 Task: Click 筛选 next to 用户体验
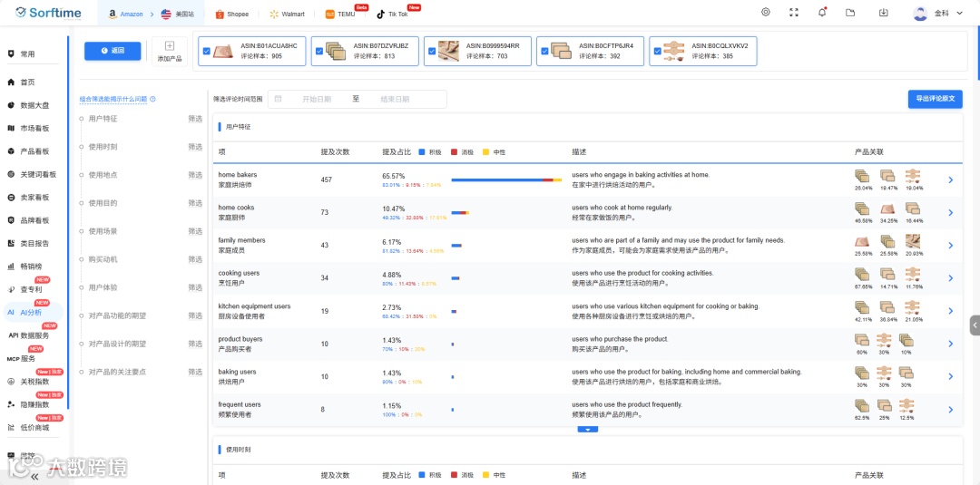coord(196,287)
